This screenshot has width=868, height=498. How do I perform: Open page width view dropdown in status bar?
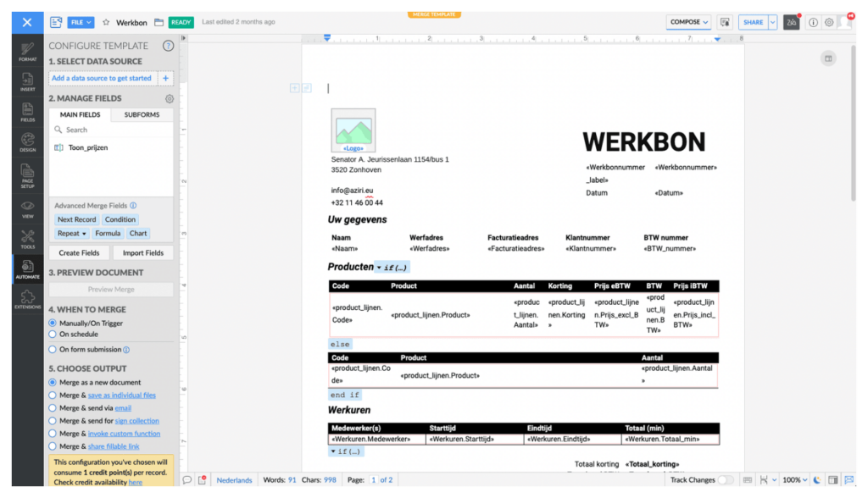point(768,479)
